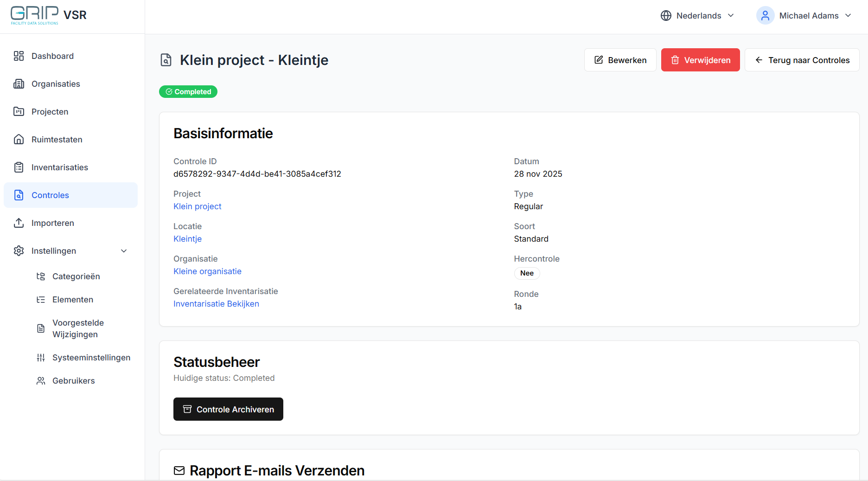Click the Controles file-search icon

[19, 195]
